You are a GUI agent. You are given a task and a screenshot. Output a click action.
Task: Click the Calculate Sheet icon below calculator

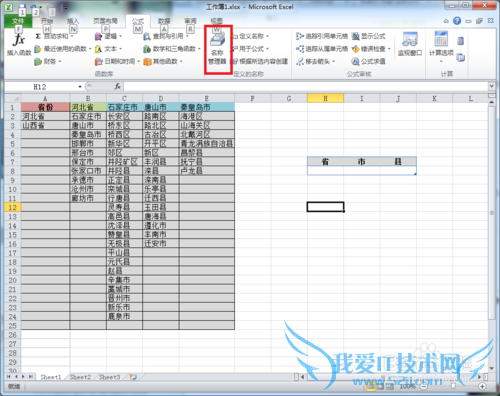tap(461, 58)
